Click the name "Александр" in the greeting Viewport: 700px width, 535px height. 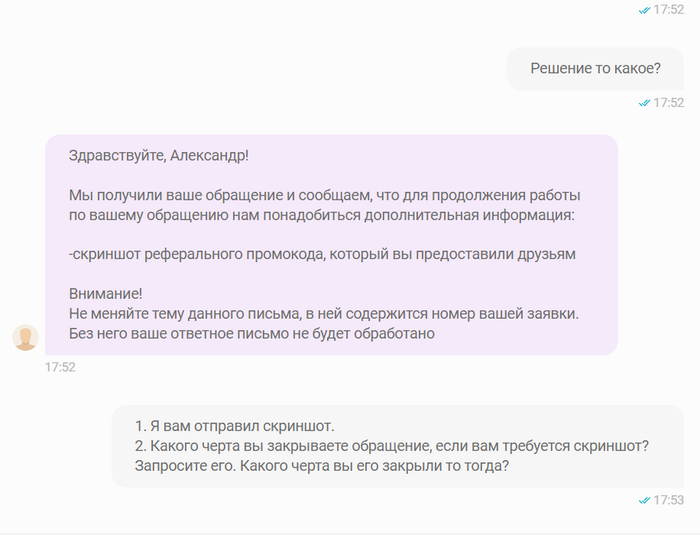[208, 156]
